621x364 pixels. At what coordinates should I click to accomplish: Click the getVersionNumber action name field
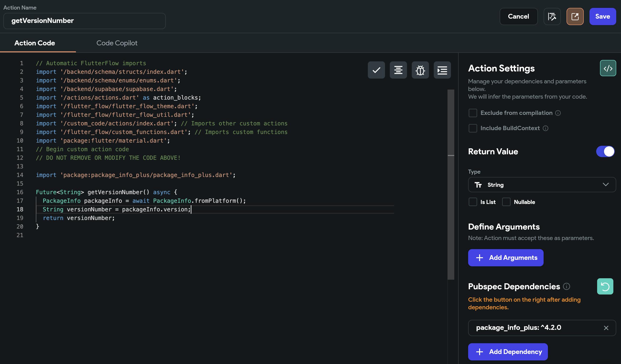(84, 21)
